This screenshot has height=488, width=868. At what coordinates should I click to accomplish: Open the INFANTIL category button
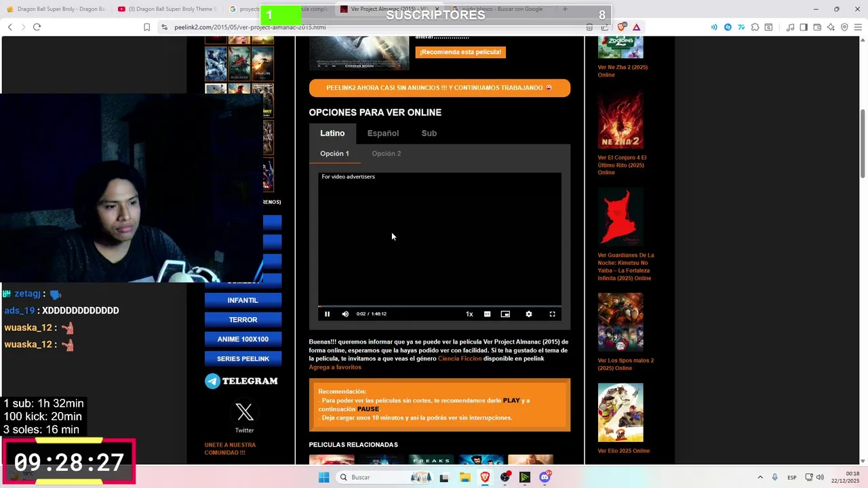[x=243, y=300]
